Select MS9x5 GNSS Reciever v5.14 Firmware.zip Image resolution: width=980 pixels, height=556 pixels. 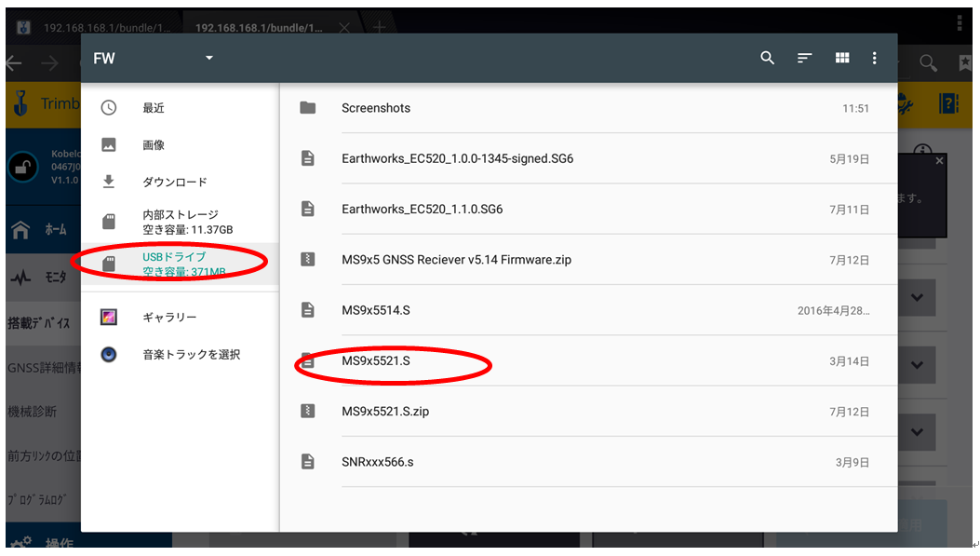tap(456, 260)
